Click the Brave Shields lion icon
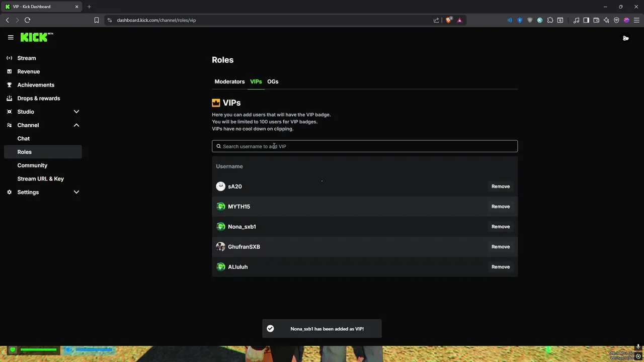This screenshot has width=644, height=362. point(449,20)
